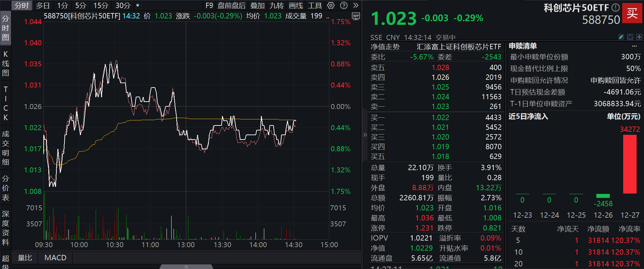Click the 净值走势 link

point(385,47)
